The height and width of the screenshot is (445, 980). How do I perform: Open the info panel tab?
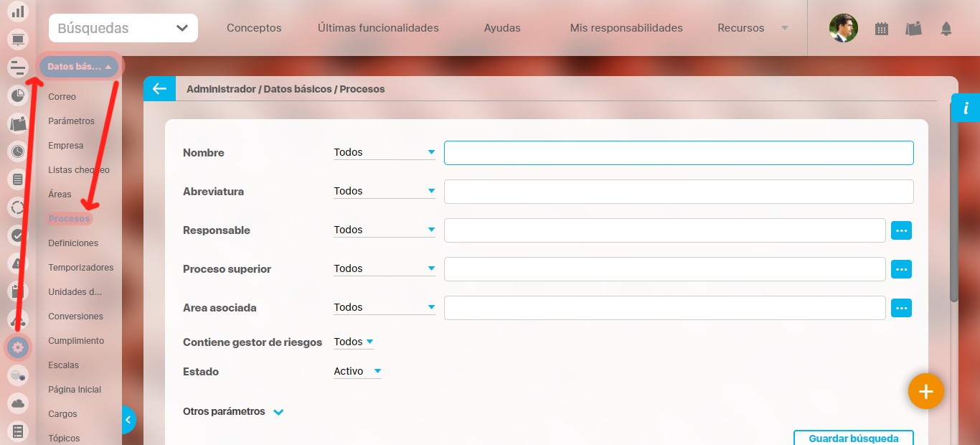966,108
